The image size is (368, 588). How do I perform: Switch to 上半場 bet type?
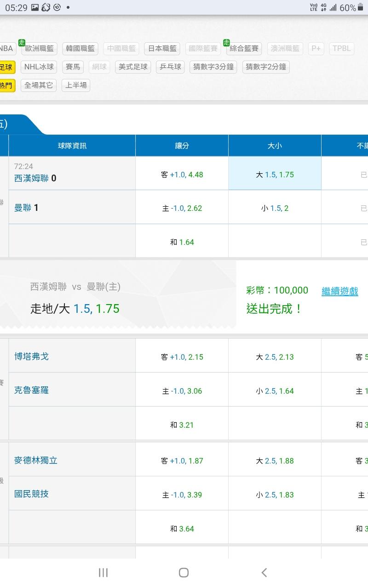click(x=76, y=85)
